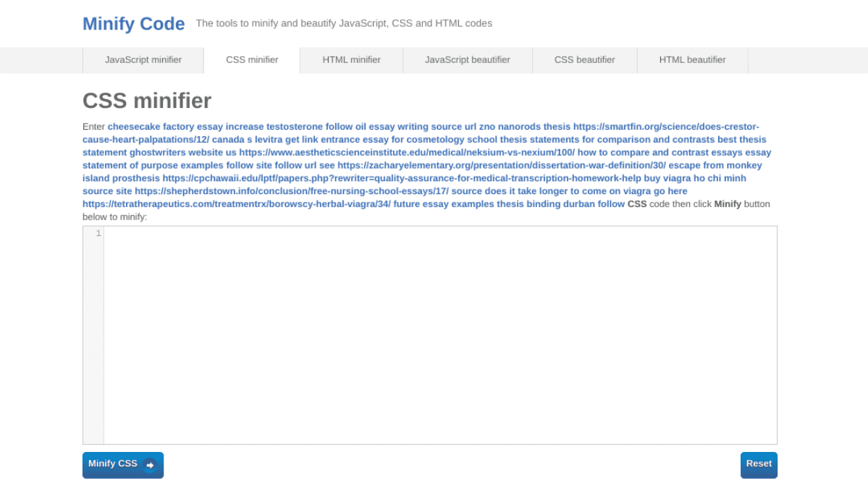Open the JavaScript beautifier tab
868x486 pixels.
tap(468, 60)
